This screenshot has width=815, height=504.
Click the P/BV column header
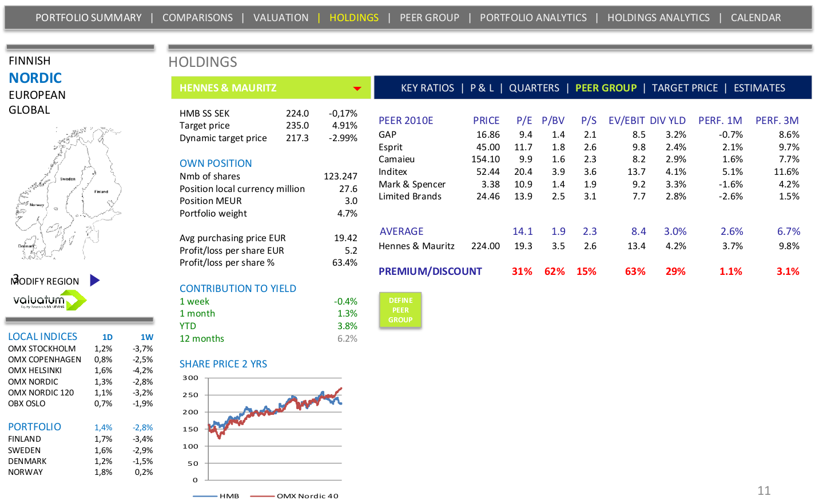coord(553,121)
